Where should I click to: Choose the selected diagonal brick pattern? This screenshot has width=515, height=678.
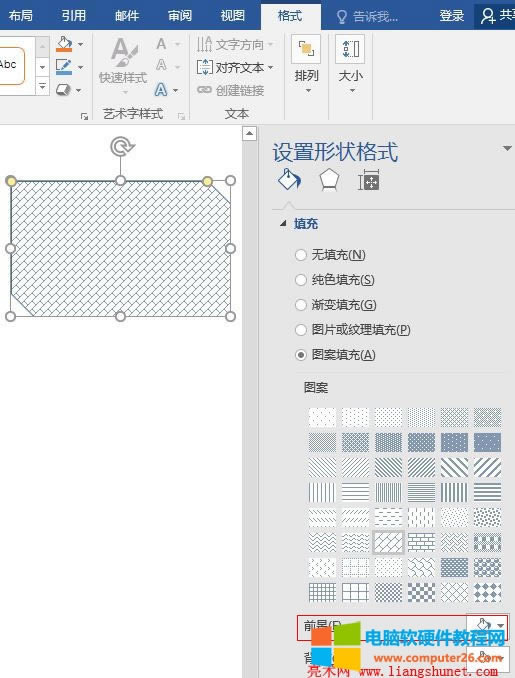pyautogui.click(x=388, y=542)
